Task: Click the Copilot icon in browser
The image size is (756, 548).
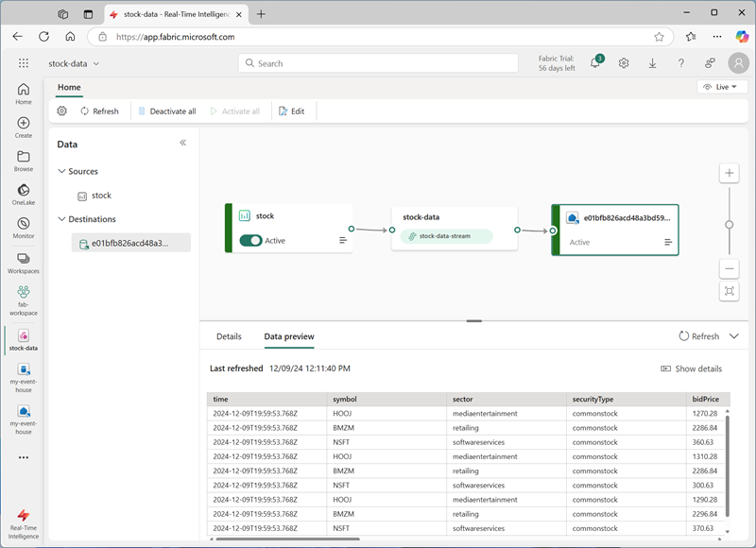Action: click(x=742, y=37)
